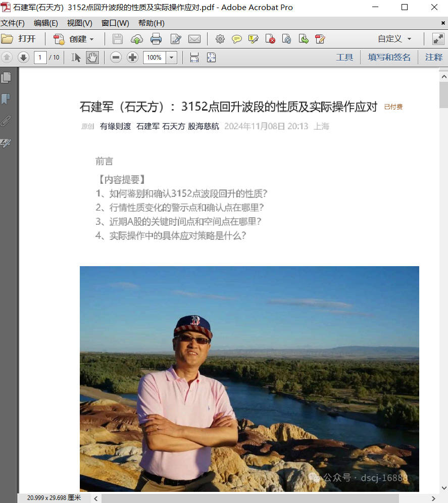448x503 pixels.
Task: Open preferences via the gear icon
Action: coord(220,39)
